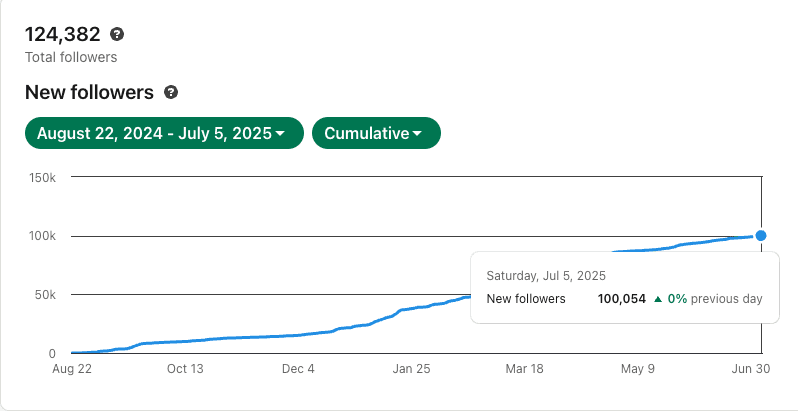Open the Cumulative view dropdown
Image resolution: width=798 pixels, height=411 pixels.
tap(376, 133)
